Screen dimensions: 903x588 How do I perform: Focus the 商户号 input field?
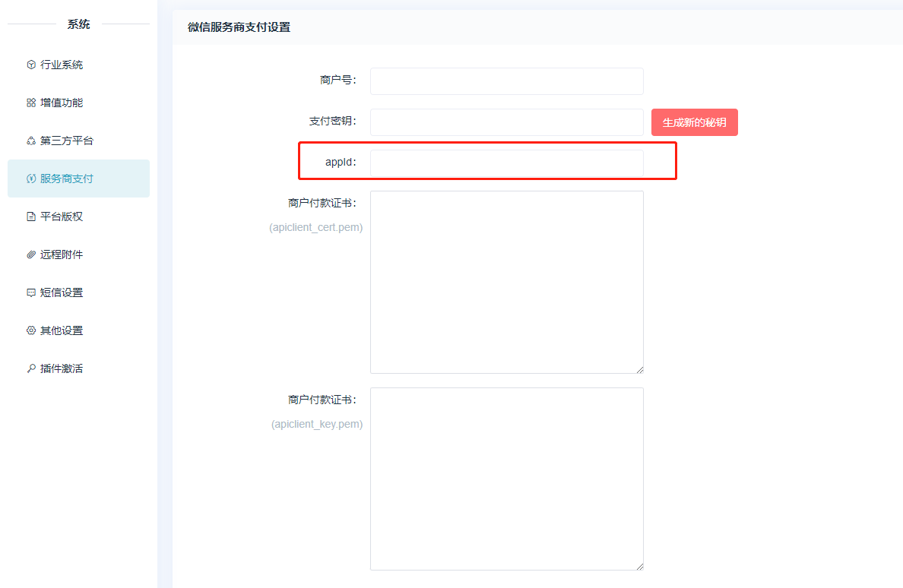(x=506, y=81)
